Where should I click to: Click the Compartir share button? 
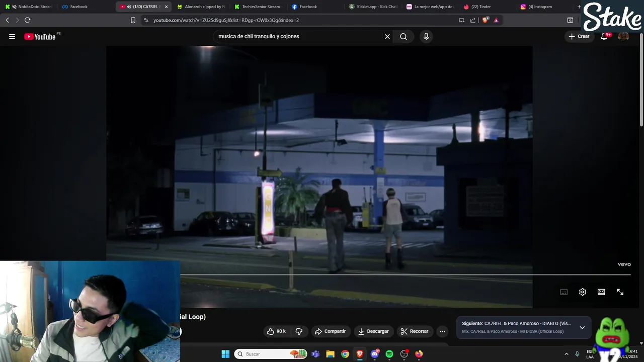(x=330, y=331)
